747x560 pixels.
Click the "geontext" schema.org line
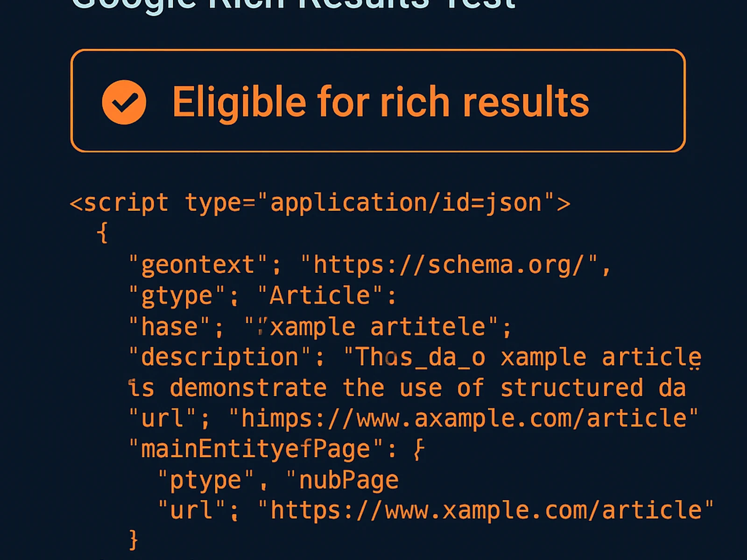[370, 265]
